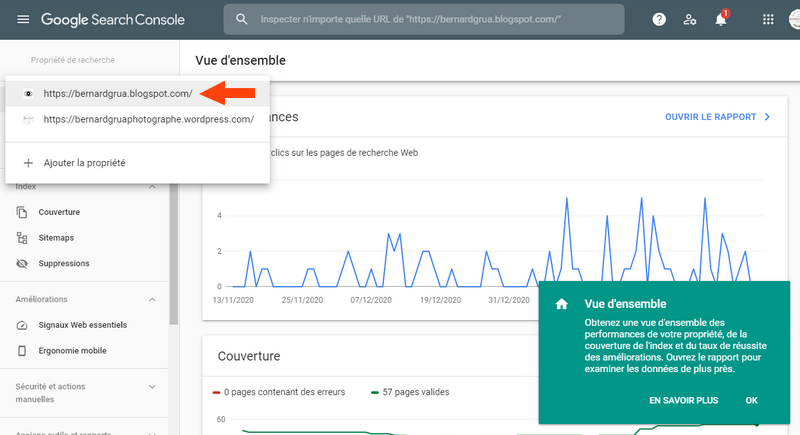Open Ergonomie mobile report
Viewport: 800px width, 435px height.
71,351
